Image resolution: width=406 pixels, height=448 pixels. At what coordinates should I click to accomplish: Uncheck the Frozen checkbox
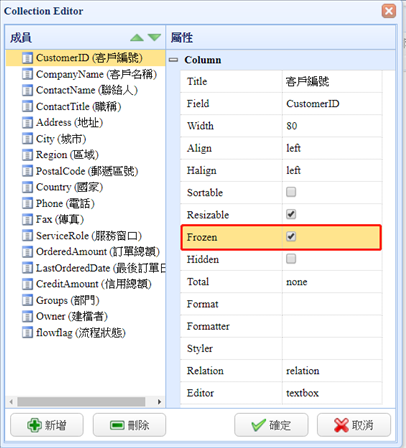tap(291, 237)
